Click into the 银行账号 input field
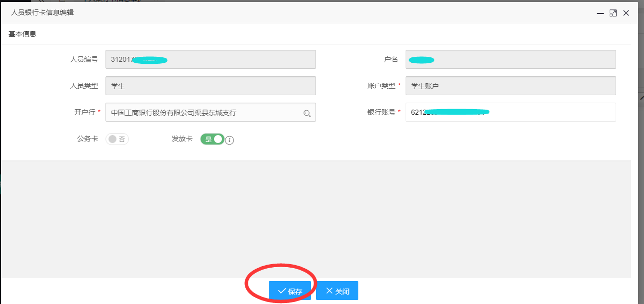The height and width of the screenshot is (304, 644). tap(510, 112)
